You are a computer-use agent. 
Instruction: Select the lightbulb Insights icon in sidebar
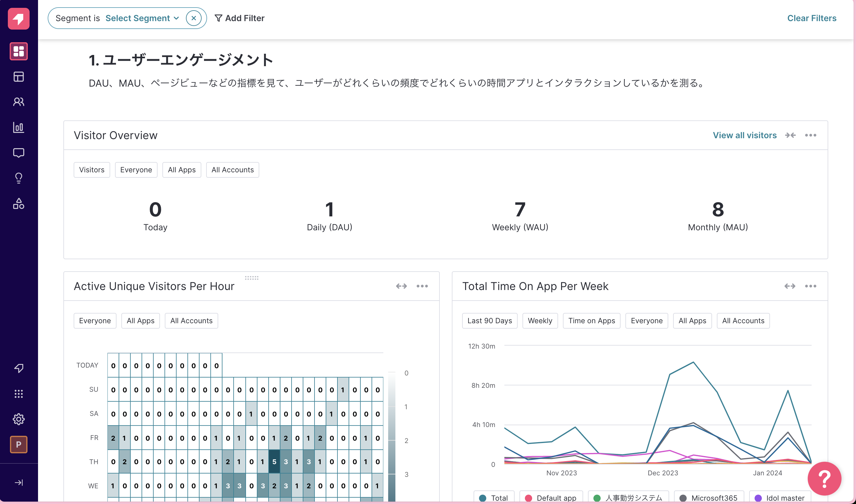click(x=19, y=178)
